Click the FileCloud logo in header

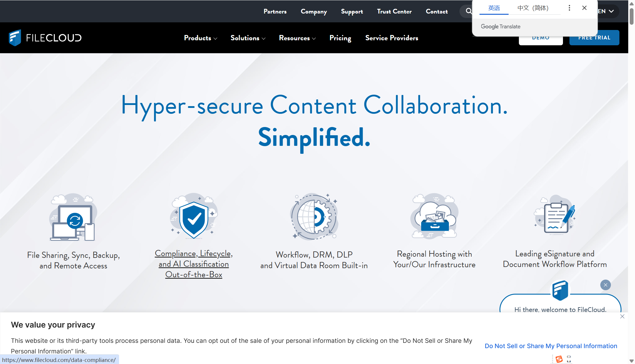pos(45,38)
